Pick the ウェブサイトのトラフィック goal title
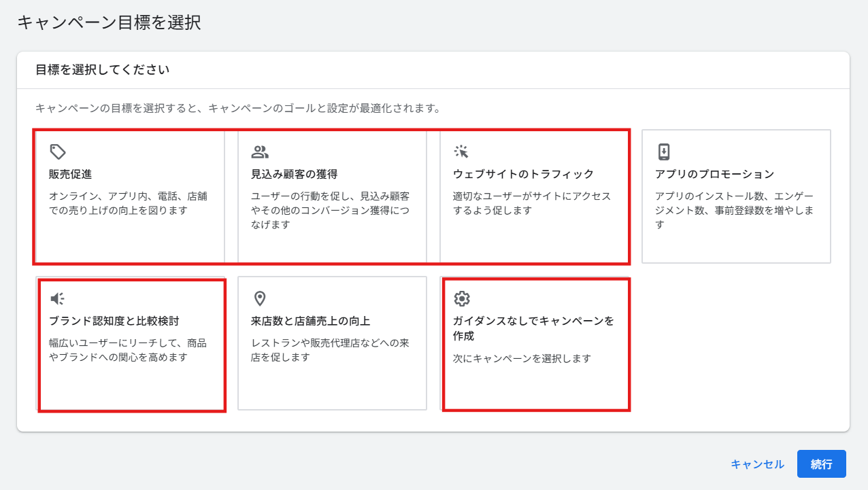The image size is (868, 490). (523, 174)
